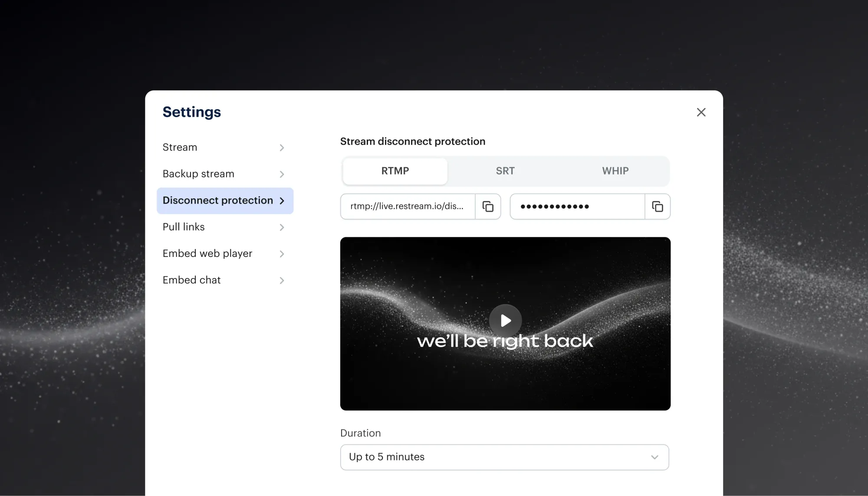The image size is (868, 496).
Task: Copy the hidden stream key
Action: point(658,207)
